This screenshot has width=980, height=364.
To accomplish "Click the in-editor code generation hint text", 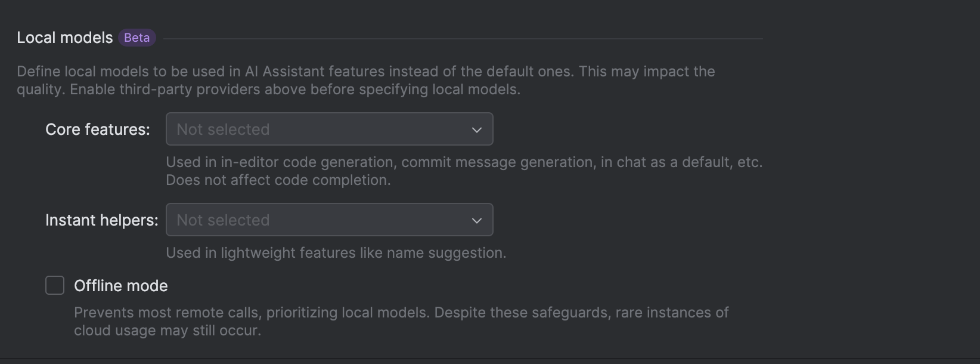I will tap(464, 162).
